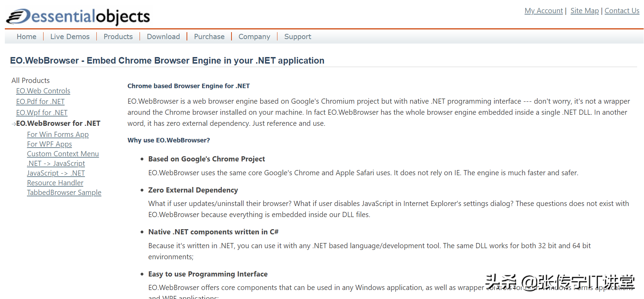The image size is (644, 299).
Task: Open the Products menu
Action: 118,37
